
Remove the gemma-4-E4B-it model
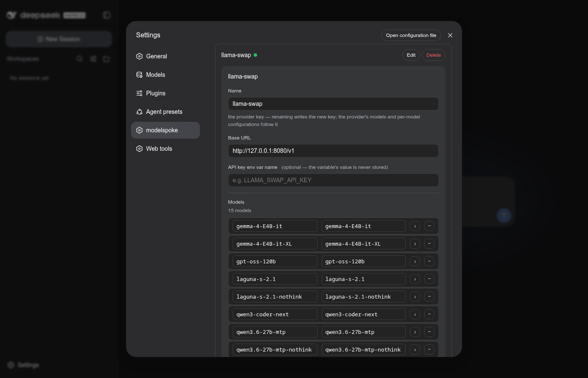coord(429,226)
